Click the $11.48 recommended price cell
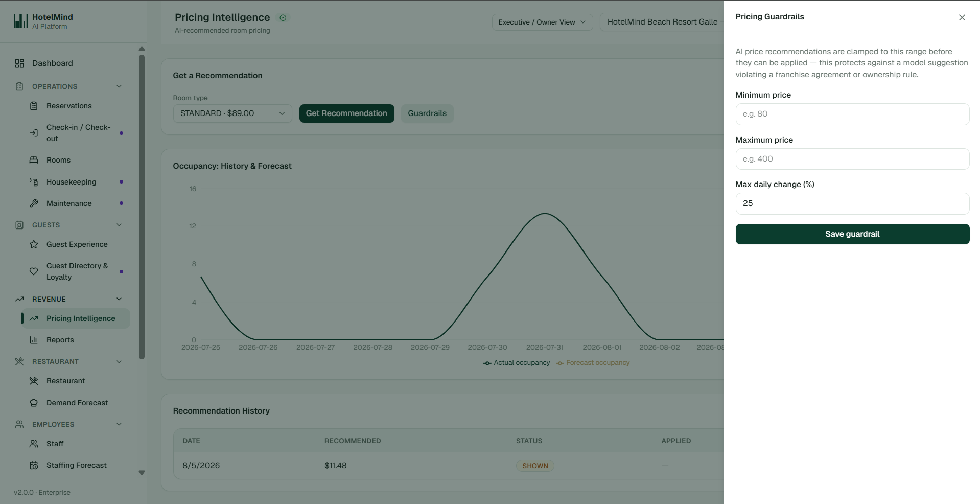 pos(335,466)
